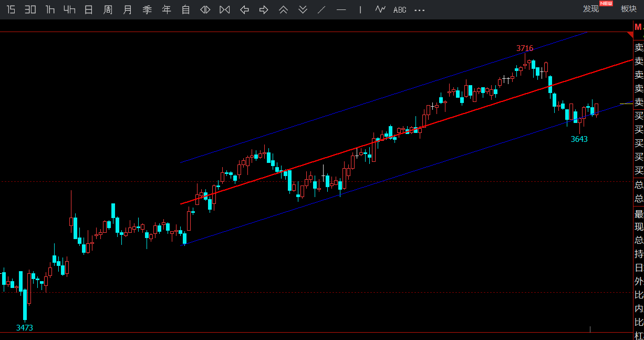Switch to the 30-minute chart period
Image resolution: width=644 pixels, height=340 pixels.
pyautogui.click(x=30, y=9)
